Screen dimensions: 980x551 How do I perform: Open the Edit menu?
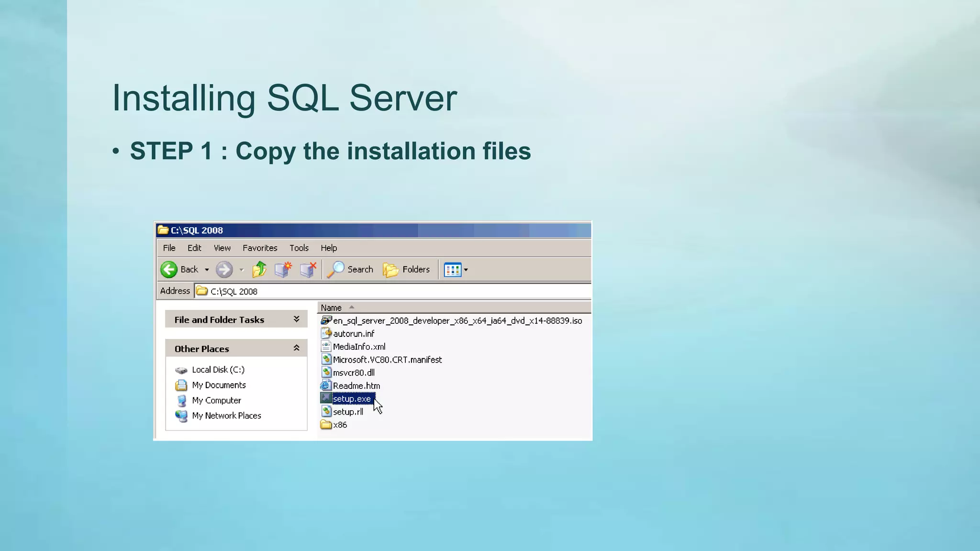click(194, 248)
